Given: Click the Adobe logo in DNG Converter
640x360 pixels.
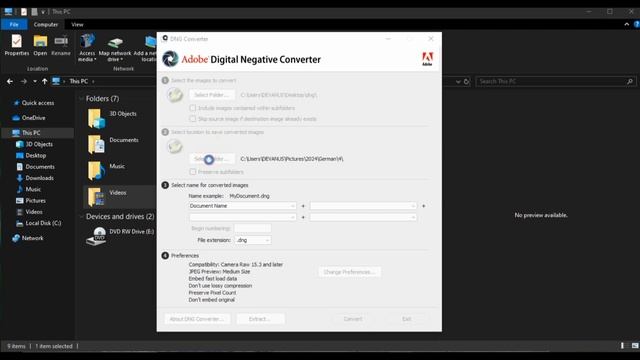Looking at the screenshot, I should 427,59.
